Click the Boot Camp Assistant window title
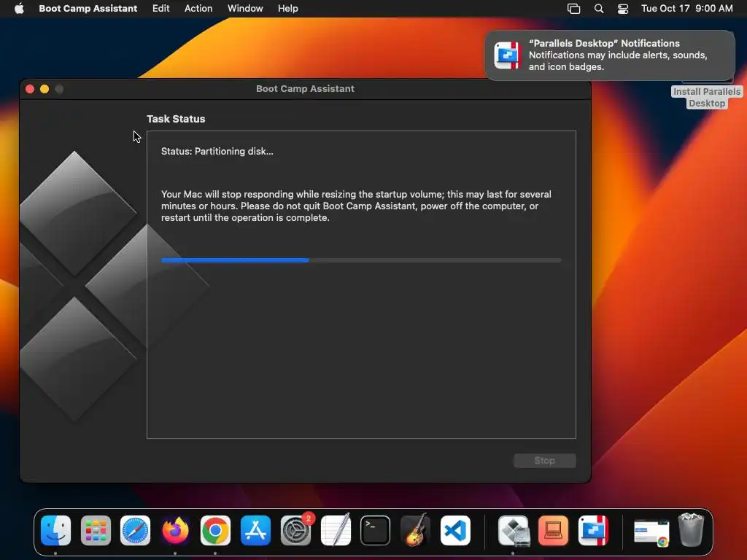747x560 pixels. coord(305,89)
